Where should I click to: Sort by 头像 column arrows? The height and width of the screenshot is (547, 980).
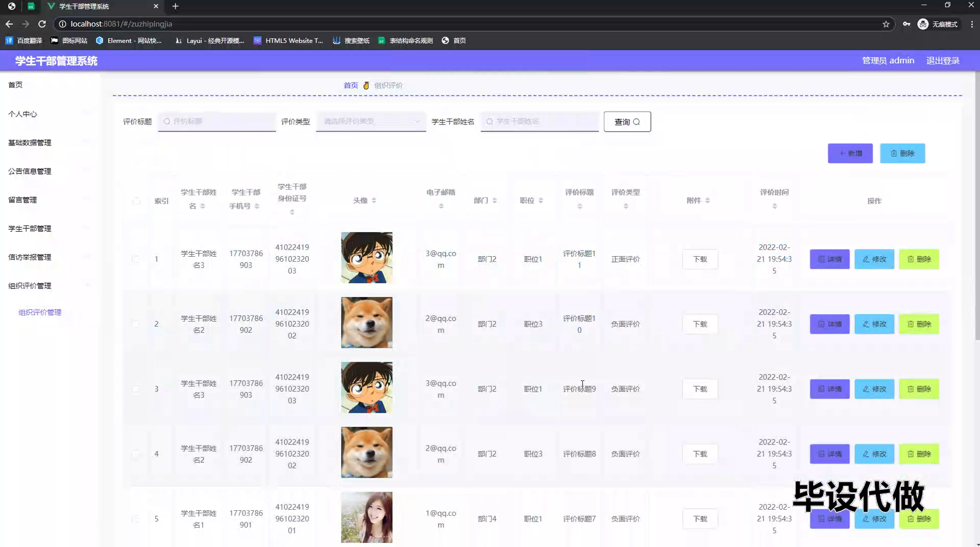374,201
